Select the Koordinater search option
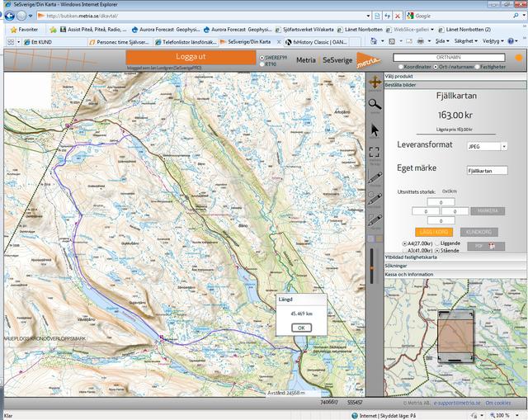528x420 pixels. [400, 67]
